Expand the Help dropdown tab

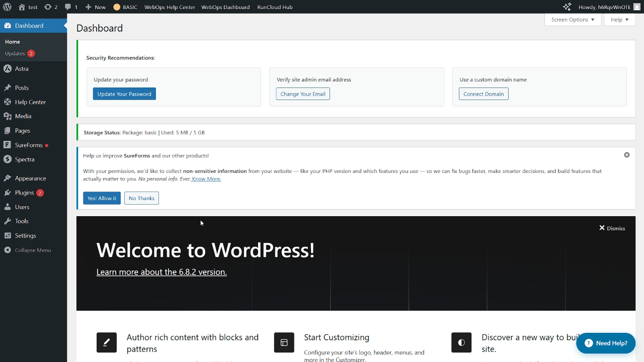pos(619,20)
